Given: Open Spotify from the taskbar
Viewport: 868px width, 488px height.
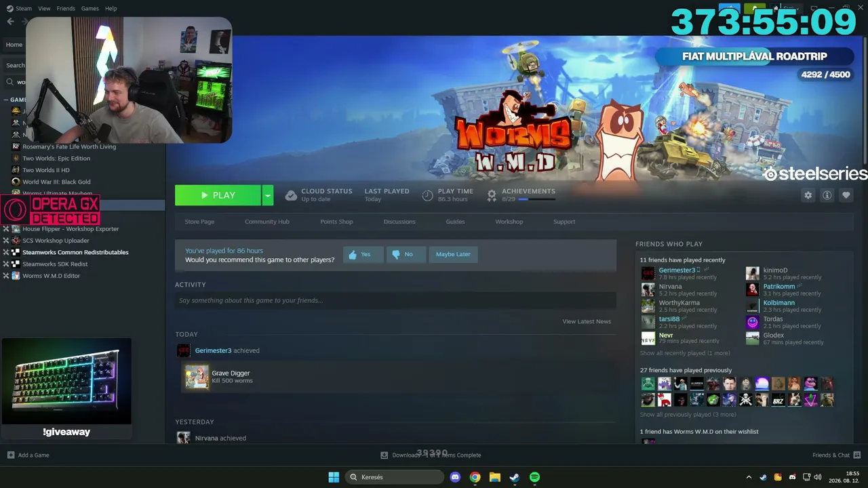Looking at the screenshot, I should 534,477.
